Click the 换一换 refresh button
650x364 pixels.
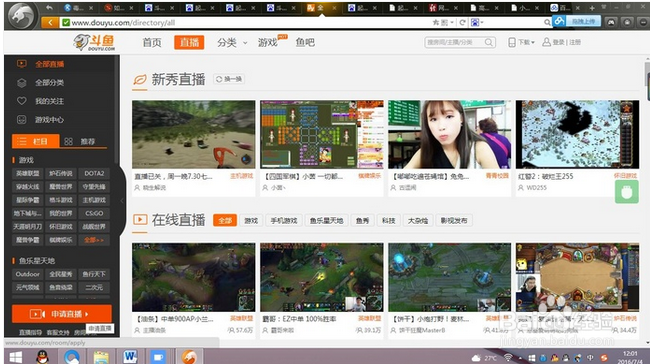click(x=229, y=79)
